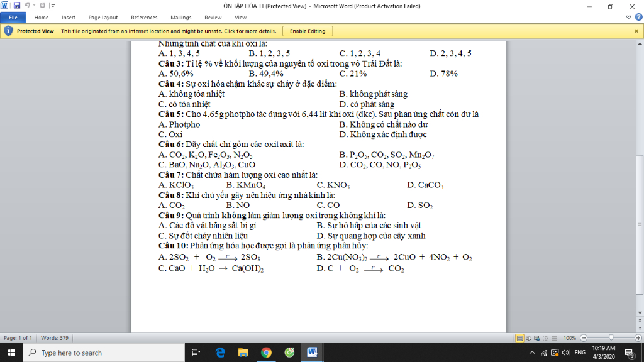Screen dimensions: 644x362
Task: Click the Wi-Fi network tray icon
Action: point(544,353)
